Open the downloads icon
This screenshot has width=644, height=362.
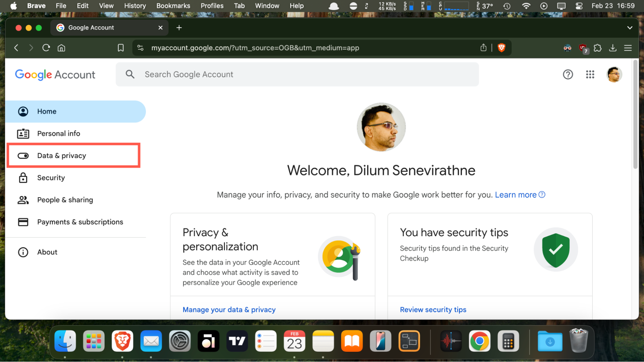pyautogui.click(x=613, y=48)
